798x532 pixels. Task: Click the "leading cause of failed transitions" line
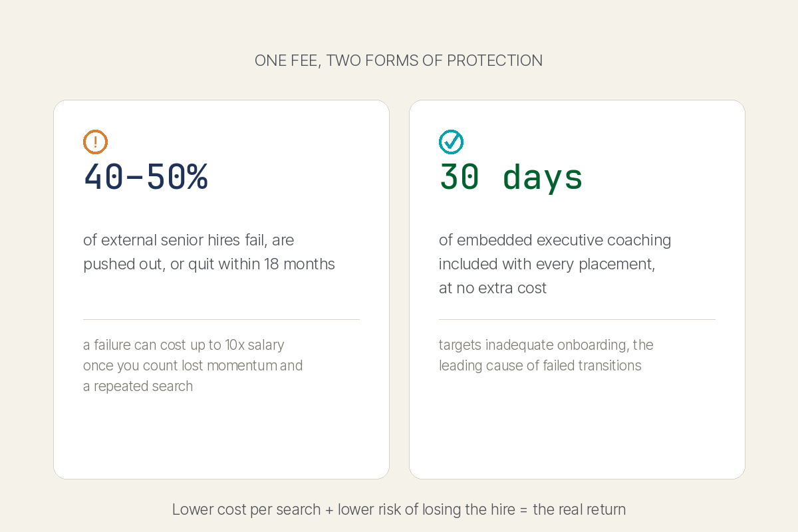point(540,366)
